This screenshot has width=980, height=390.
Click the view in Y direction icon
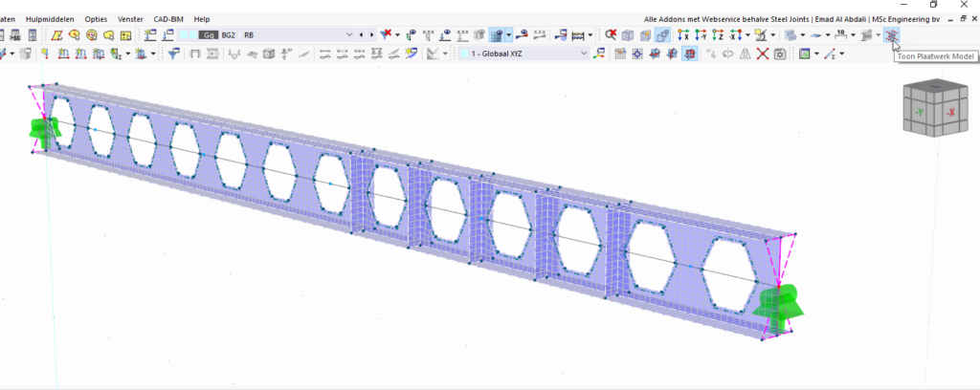point(701,35)
